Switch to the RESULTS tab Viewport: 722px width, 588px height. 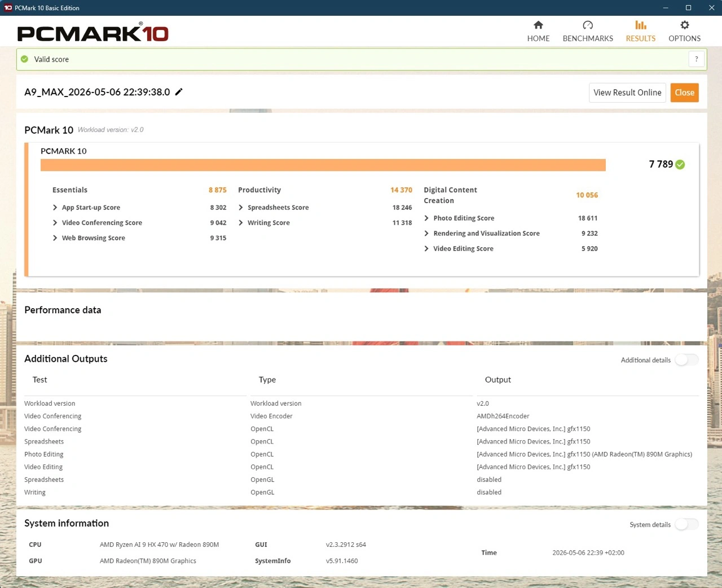click(641, 32)
